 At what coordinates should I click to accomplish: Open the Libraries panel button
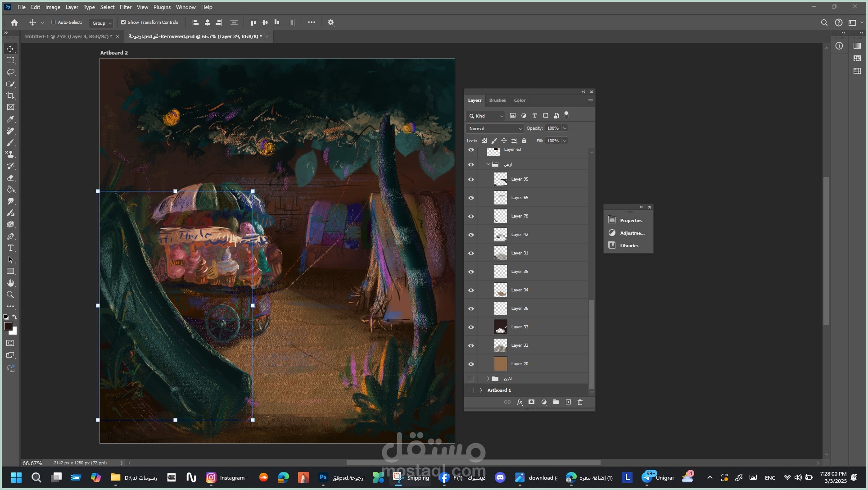628,245
